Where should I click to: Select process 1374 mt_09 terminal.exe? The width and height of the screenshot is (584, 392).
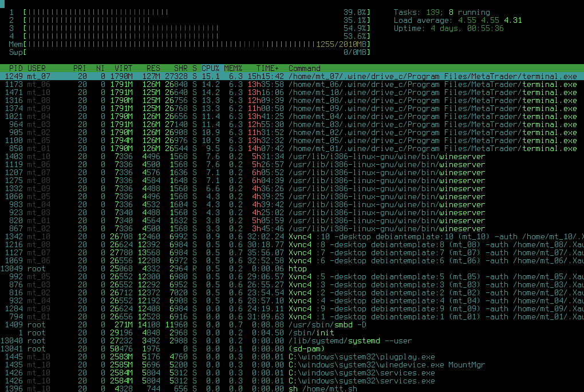click(x=292, y=108)
